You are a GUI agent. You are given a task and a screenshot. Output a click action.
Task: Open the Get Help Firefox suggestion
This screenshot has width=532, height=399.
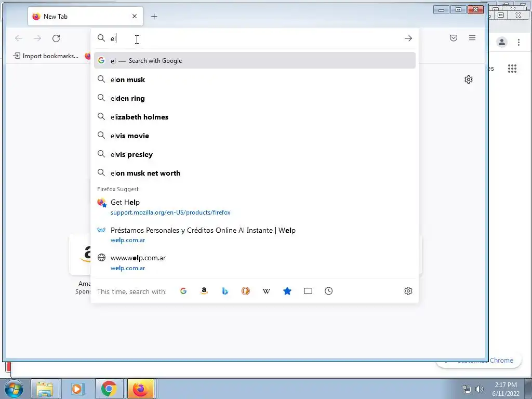[255, 207]
